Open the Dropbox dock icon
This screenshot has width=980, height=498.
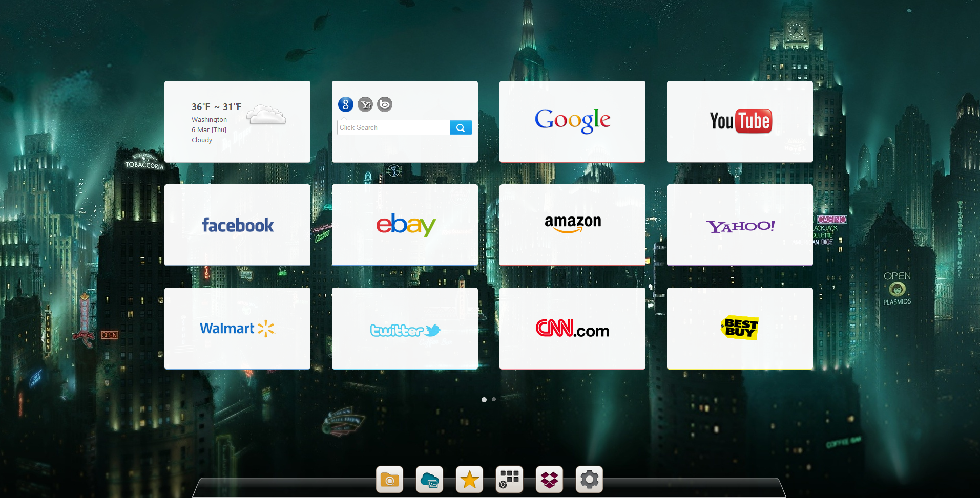coord(549,480)
